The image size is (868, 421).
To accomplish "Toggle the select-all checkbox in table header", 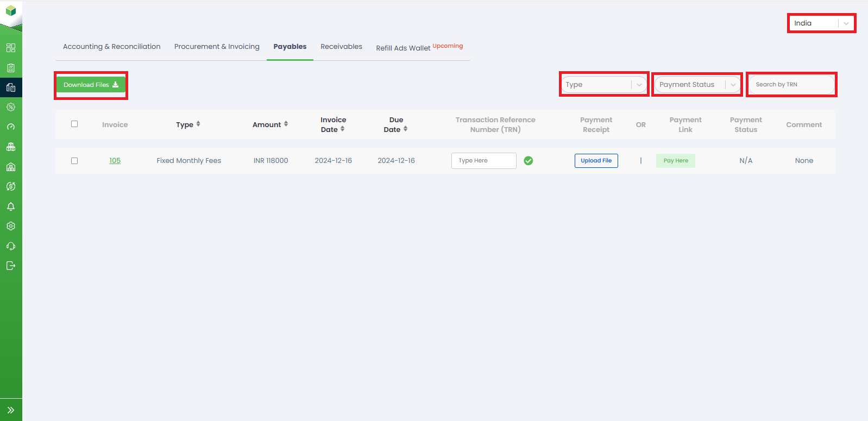I will (x=74, y=124).
